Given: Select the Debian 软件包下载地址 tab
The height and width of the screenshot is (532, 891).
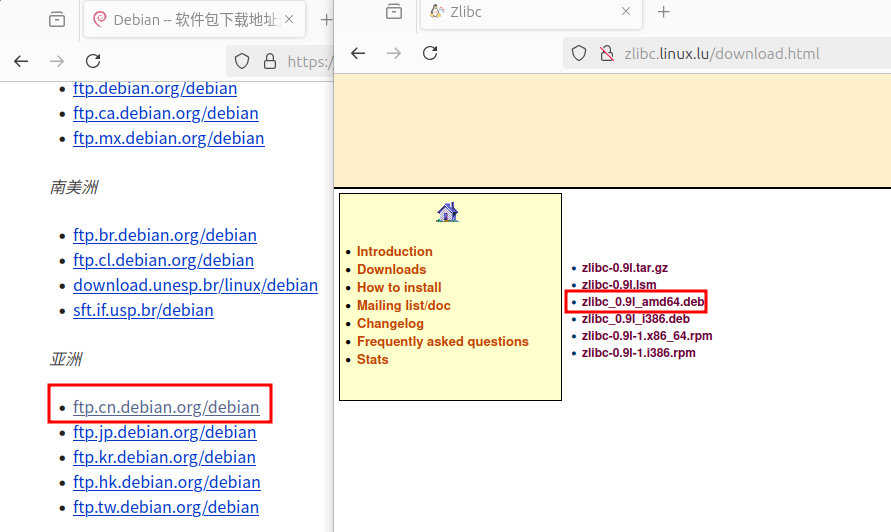Looking at the screenshot, I should click(194, 19).
